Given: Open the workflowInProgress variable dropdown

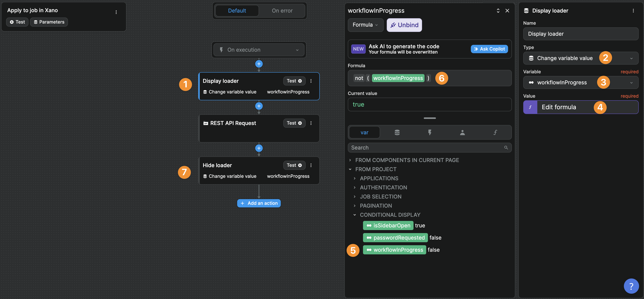Looking at the screenshot, I should 581,82.
